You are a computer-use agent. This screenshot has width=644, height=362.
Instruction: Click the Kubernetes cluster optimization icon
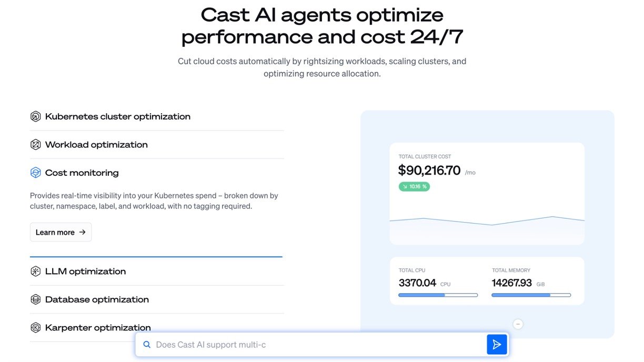click(x=35, y=117)
